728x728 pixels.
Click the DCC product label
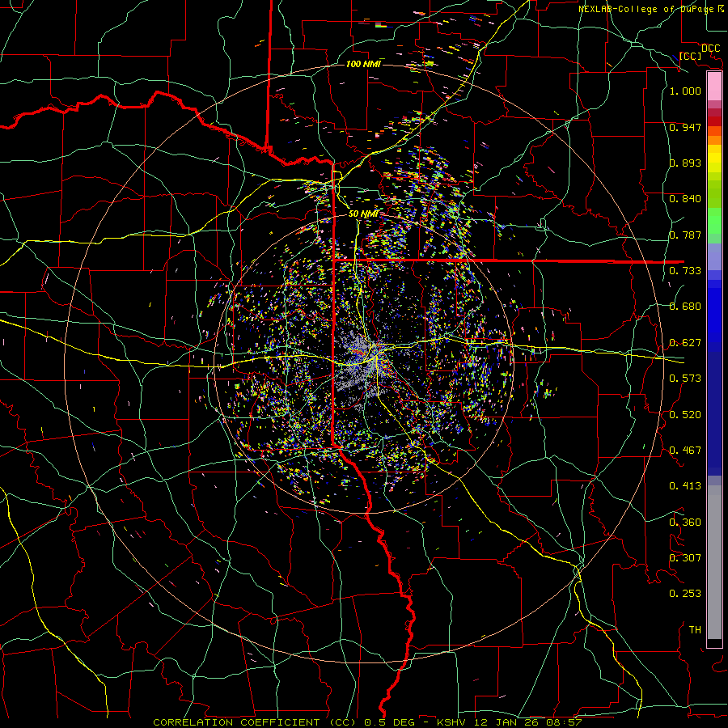[x=710, y=48]
